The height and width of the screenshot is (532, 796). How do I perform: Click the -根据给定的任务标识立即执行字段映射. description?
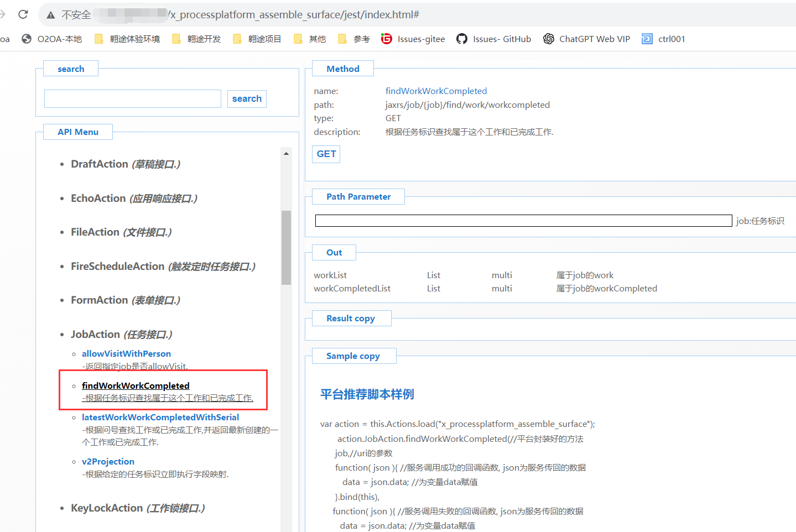coord(155,474)
